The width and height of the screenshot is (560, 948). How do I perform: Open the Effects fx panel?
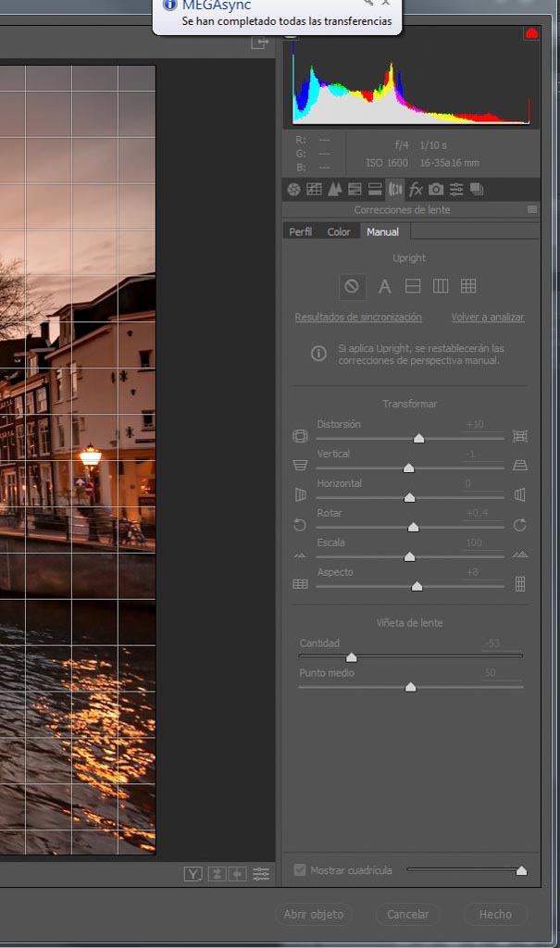(x=416, y=190)
